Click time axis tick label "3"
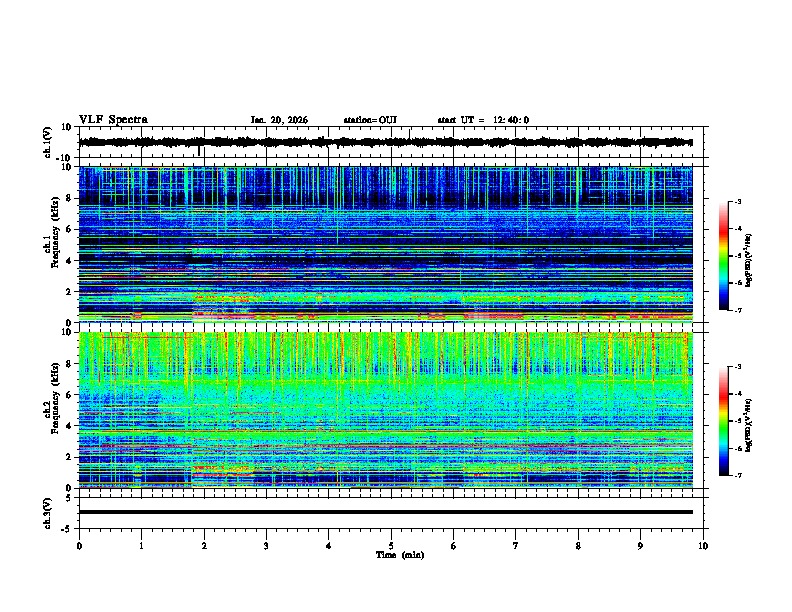The image size is (792, 612). [x=266, y=546]
